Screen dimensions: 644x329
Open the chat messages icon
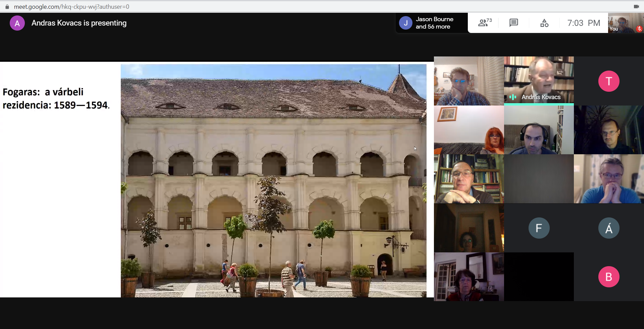click(513, 23)
